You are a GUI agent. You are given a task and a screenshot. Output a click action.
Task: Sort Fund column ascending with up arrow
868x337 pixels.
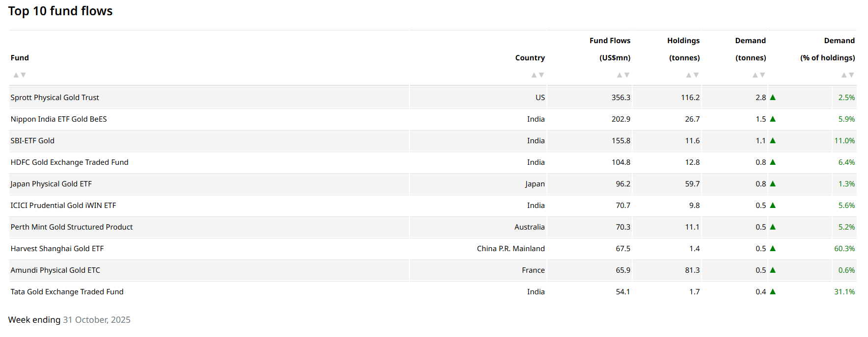pyautogui.click(x=16, y=75)
